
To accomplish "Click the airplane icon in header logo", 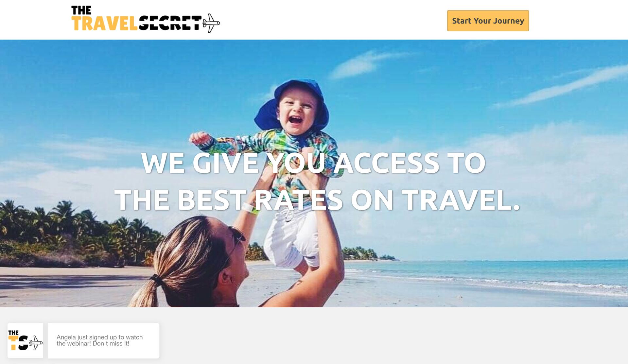I will 211,23.
